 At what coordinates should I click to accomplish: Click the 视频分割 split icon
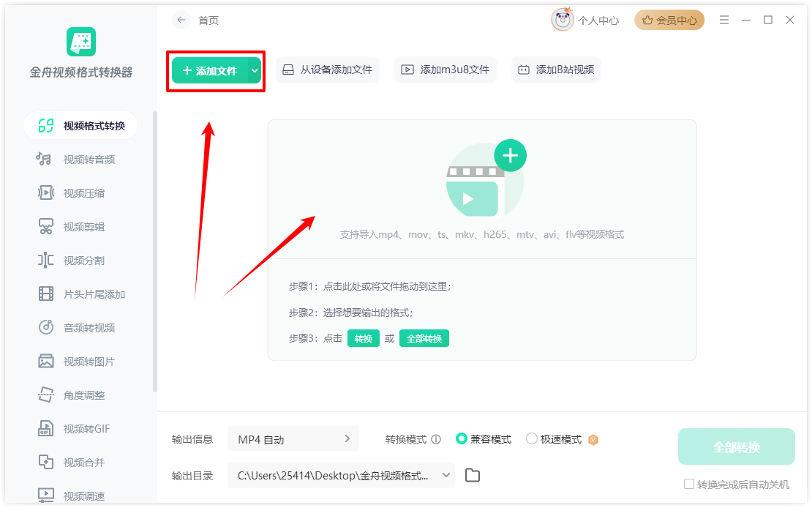(45, 260)
